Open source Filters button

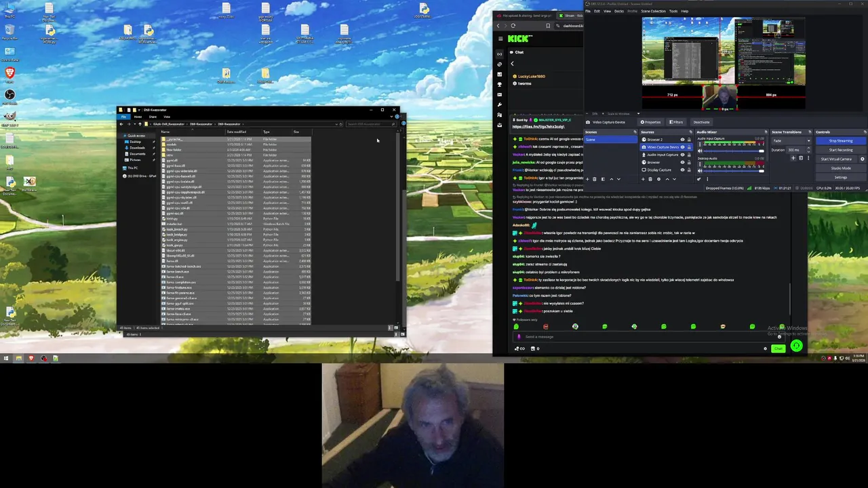click(x=676, y=122)
